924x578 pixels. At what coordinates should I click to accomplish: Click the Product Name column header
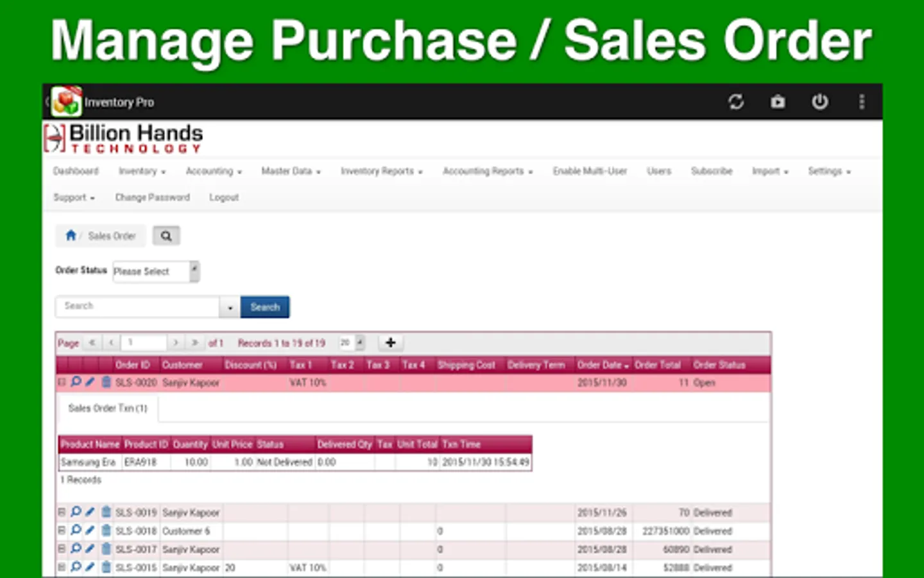click(90, 444)
